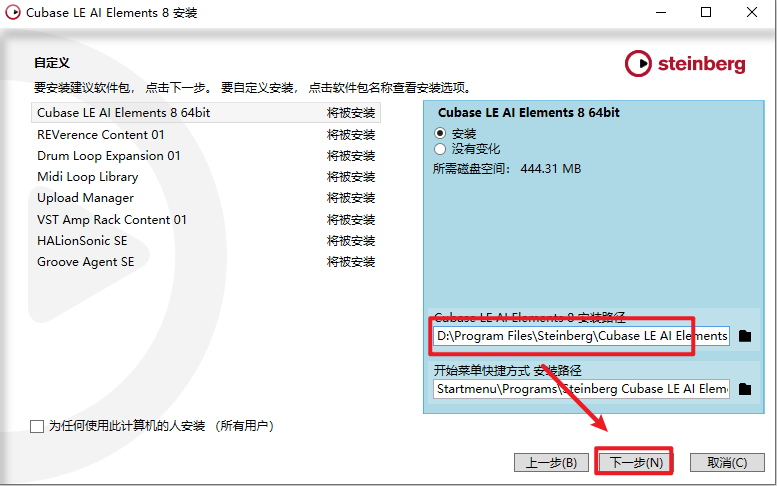Select VST Amp Rack Content 01
This screenshot has height=486, width=777.
click(x=112, y=220)
